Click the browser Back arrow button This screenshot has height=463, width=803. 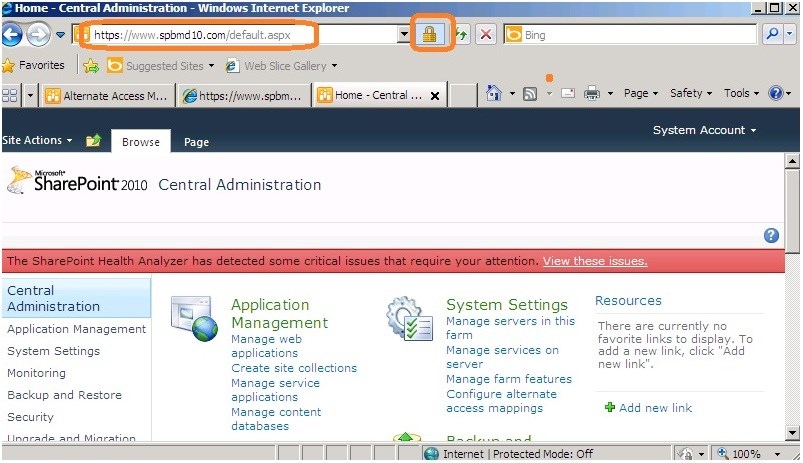coord(12,35)
